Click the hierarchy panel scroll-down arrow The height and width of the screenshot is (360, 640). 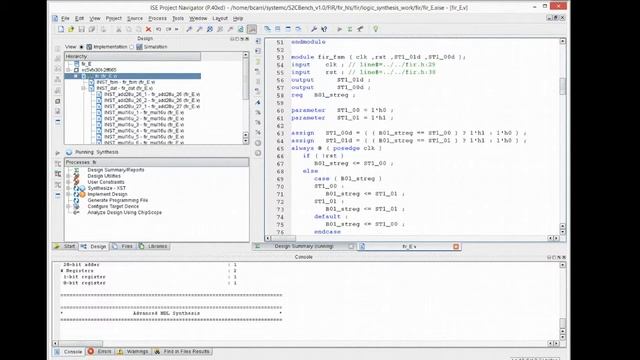tap(245, 141)
